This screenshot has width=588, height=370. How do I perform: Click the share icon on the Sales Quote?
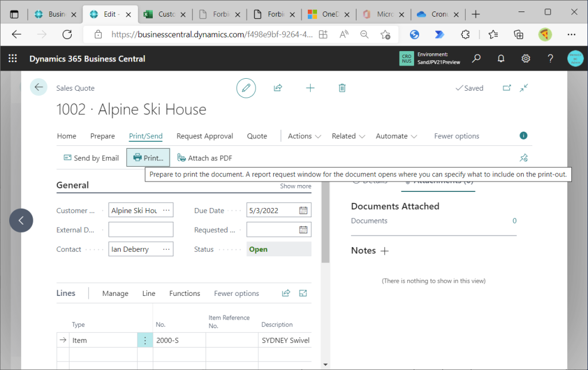(x=278, y=88)
